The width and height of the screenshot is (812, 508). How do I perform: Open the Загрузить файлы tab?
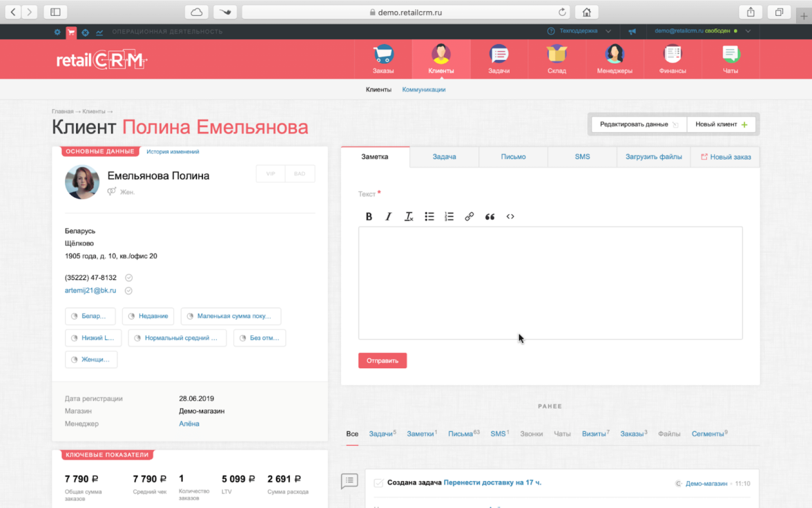(653, 156)
